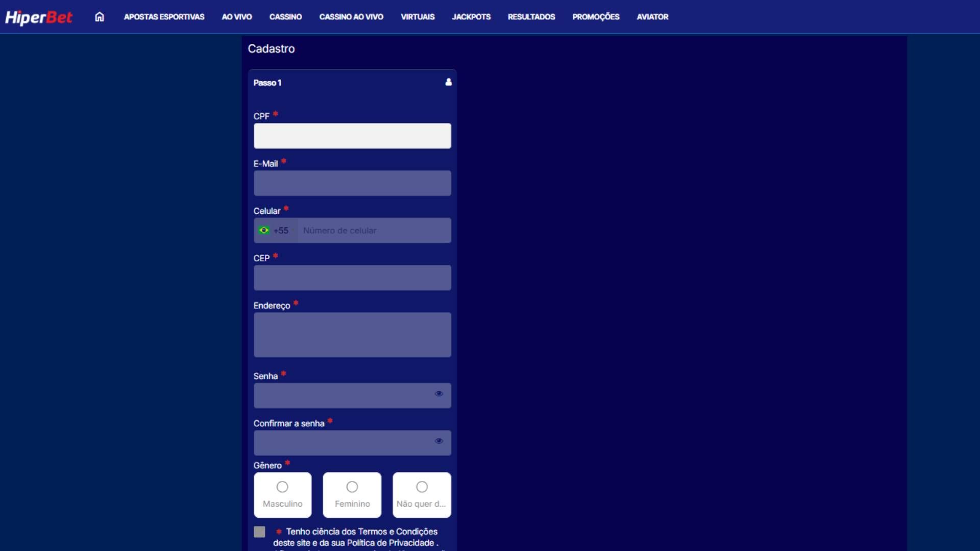The width and height of the screenshot is (980, 551).
Task: Navigate to Cassino Ao Vivo
Action: pos(351,17)
